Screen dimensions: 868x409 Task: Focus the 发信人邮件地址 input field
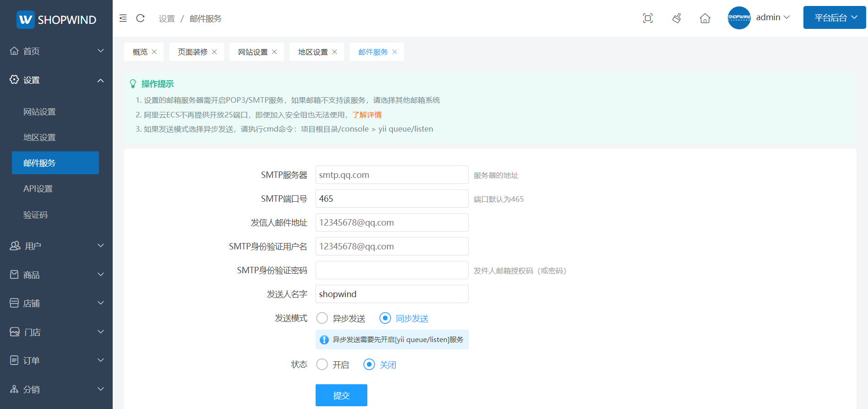[392, 222]
